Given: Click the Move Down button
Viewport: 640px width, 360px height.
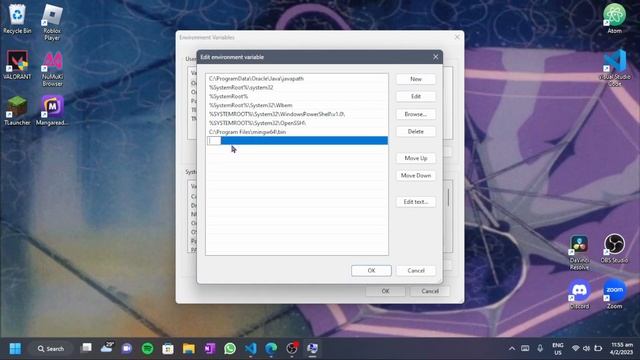Looking at the screenshot, I should click(416, 176).
